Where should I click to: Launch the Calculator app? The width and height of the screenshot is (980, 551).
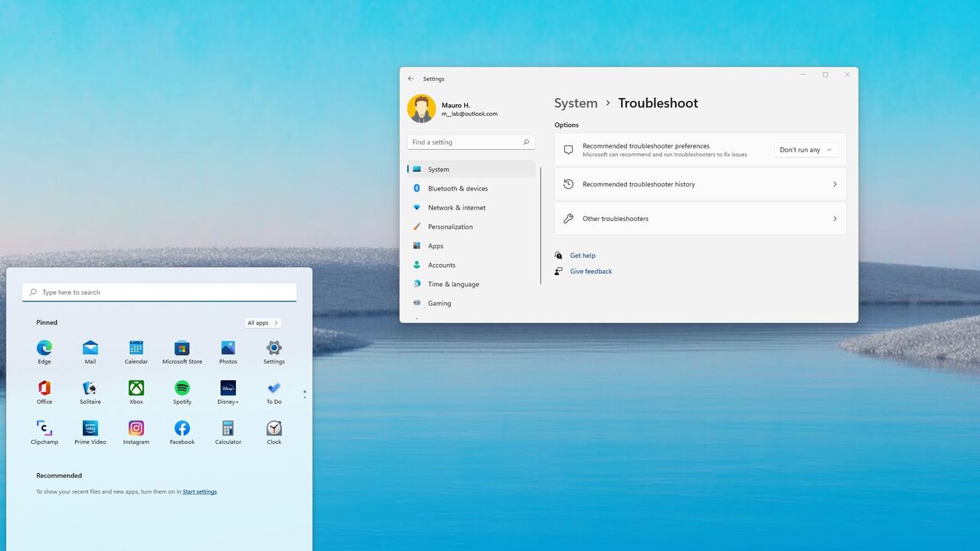tap(228, 429)
